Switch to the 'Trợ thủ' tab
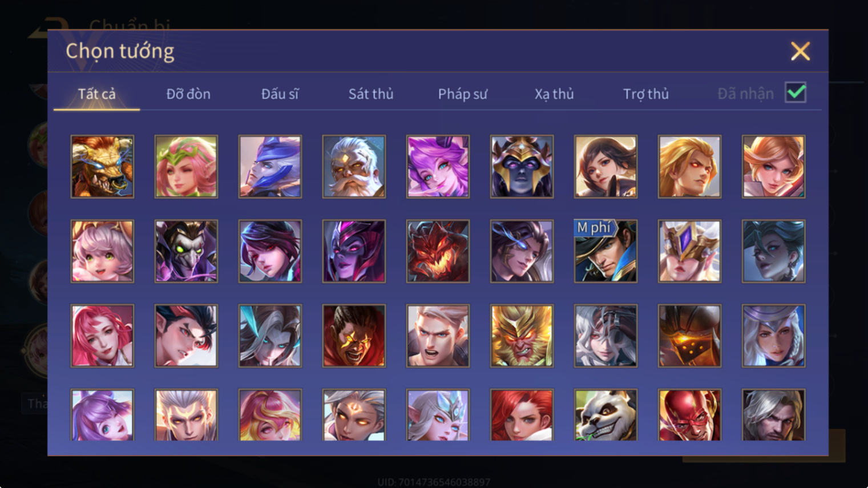 coord(646,94)
